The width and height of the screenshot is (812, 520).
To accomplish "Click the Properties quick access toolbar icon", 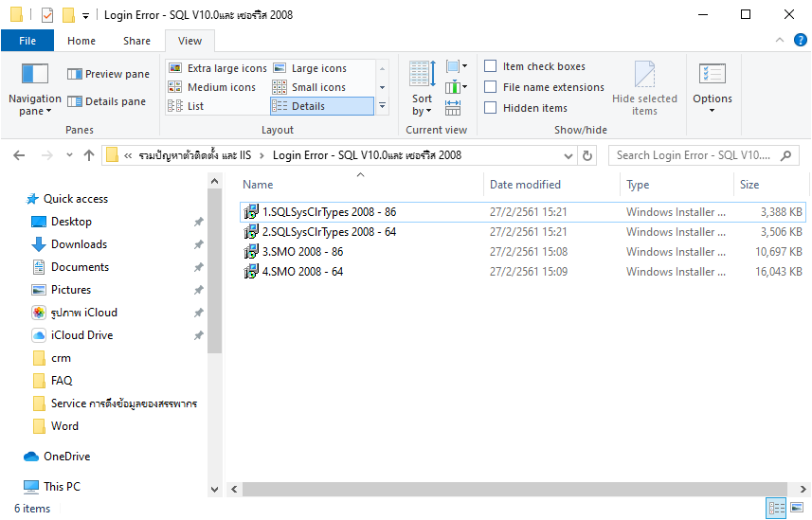I will (x=47, y=15).
